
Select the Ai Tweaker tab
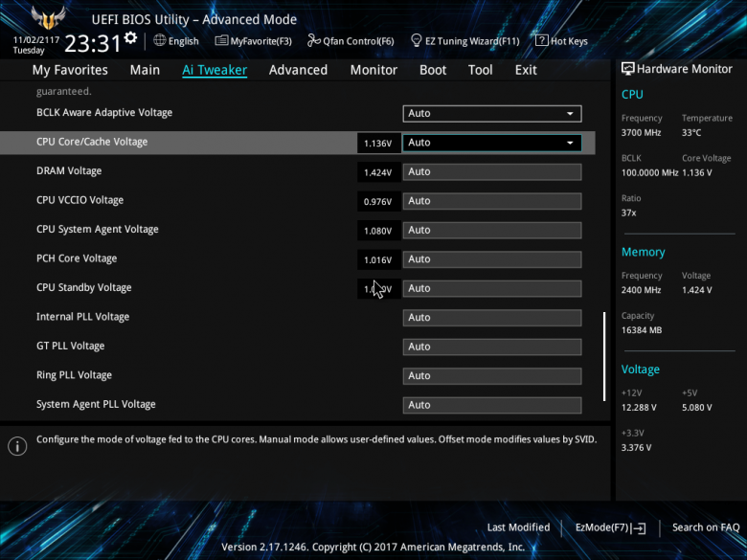(x=215, y=70)
